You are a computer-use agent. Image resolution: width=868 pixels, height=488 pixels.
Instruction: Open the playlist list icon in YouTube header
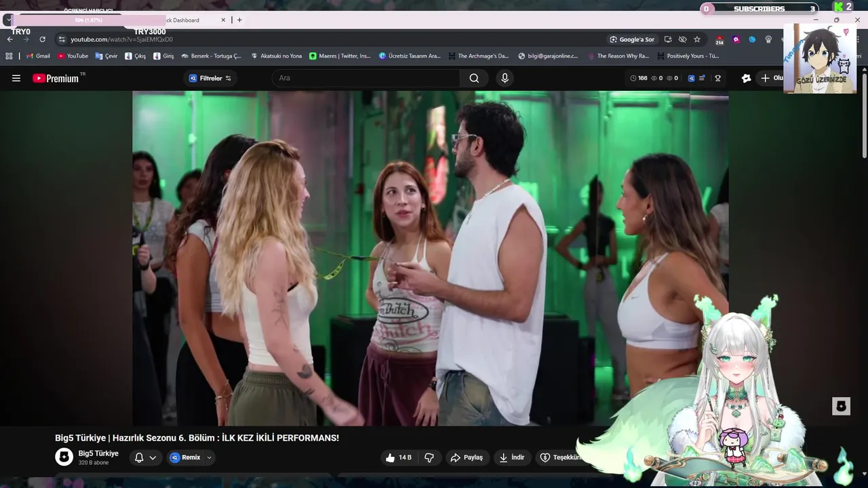click(x=703, y=78)
